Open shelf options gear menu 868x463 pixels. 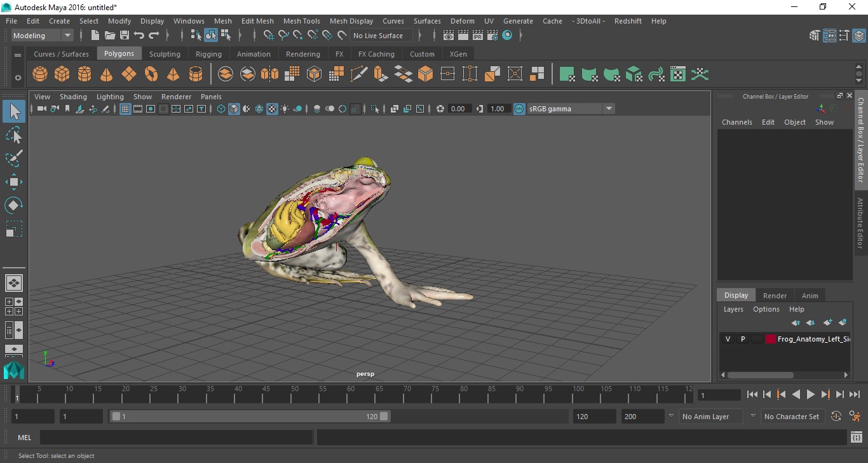point(18,78)
